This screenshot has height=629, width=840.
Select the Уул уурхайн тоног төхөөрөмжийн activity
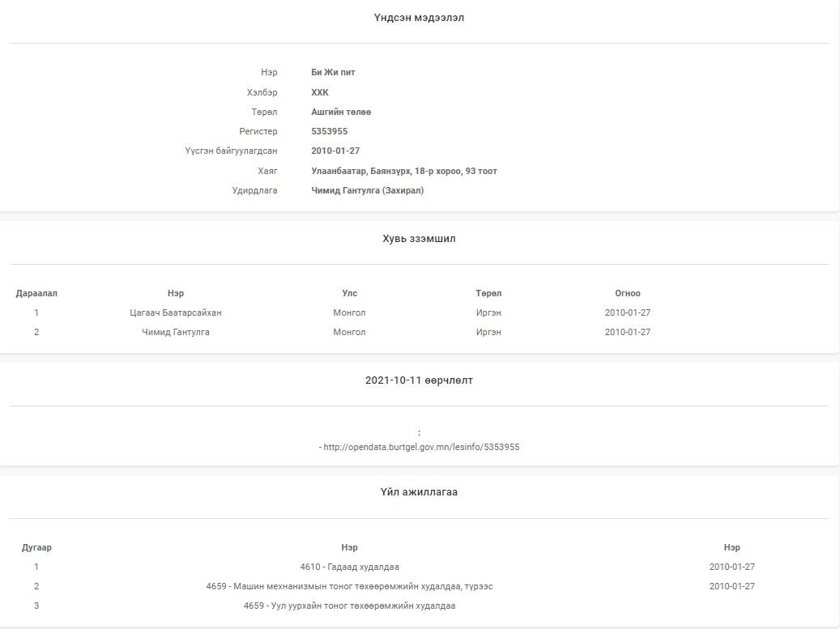tap(349, 606)
